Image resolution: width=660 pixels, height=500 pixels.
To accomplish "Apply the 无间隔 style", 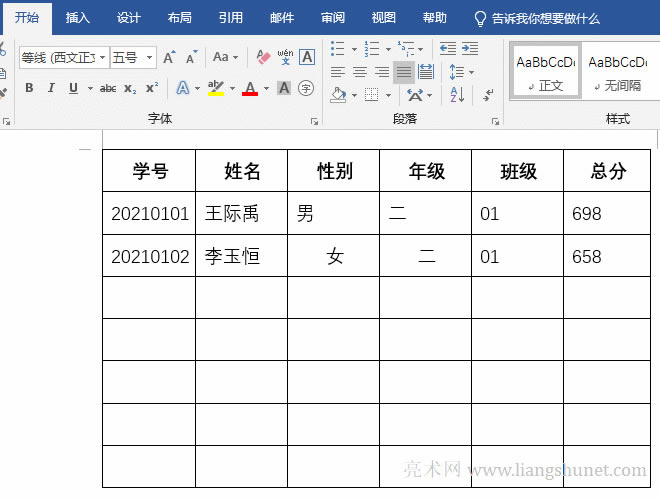I will [617, 72].
